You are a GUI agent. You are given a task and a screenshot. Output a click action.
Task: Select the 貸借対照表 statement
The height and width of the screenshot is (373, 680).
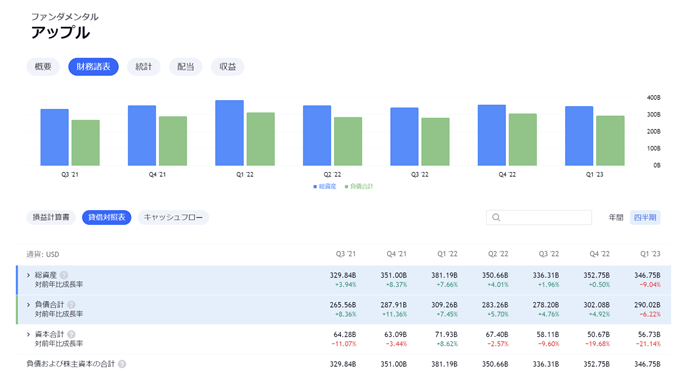[107, 217]
